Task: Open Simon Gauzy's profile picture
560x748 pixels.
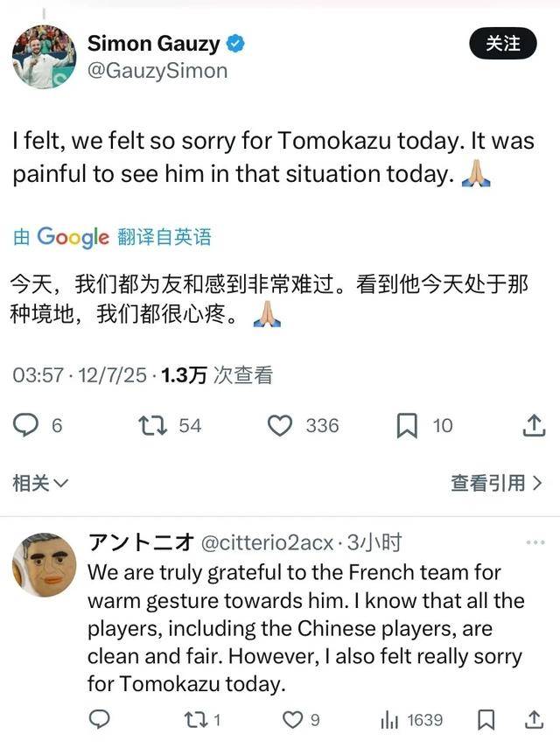Action: (x=44, y=56)
